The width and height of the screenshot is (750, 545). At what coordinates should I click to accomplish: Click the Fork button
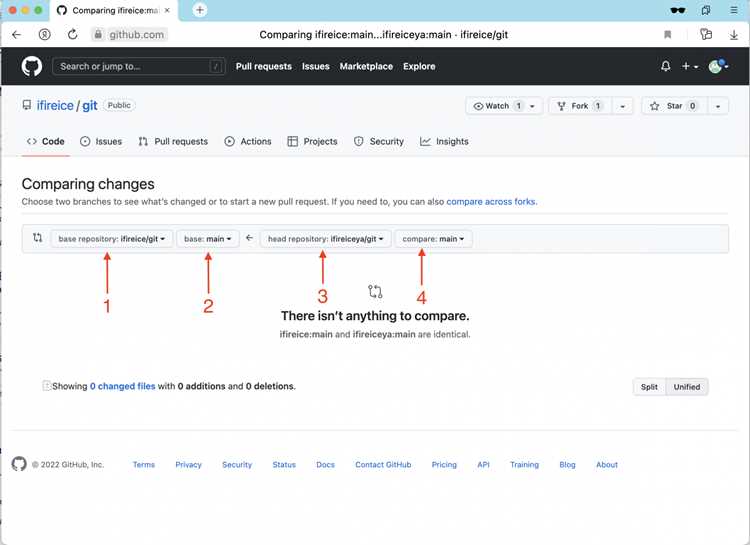579,106
